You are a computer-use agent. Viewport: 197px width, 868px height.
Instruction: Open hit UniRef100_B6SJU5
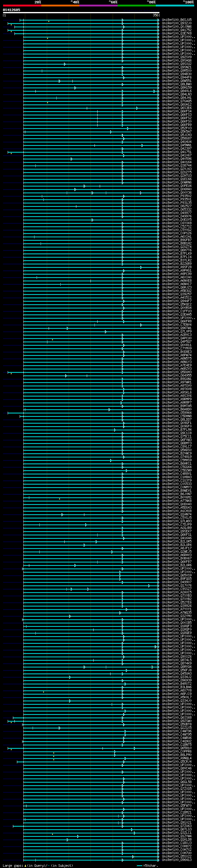[177, 20]
